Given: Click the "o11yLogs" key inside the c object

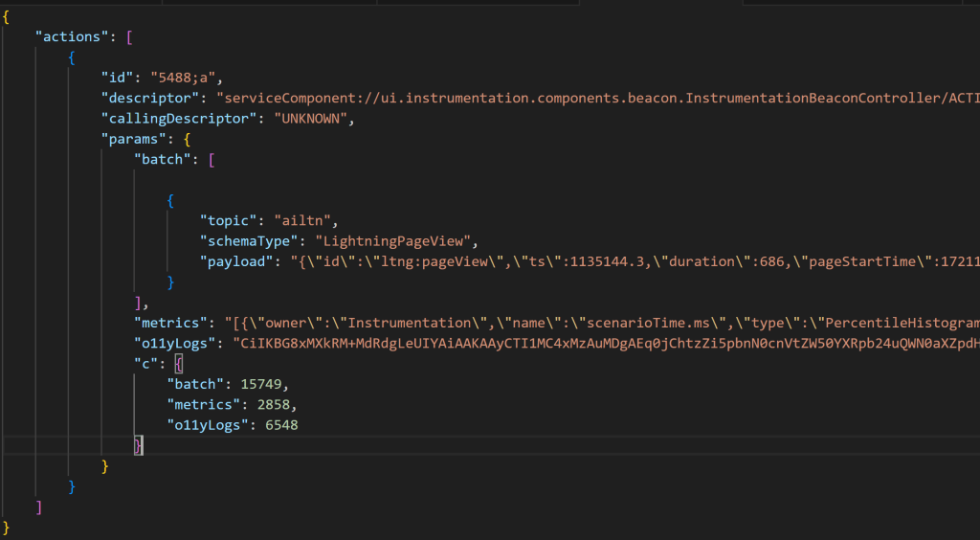Looking at the screenshot, I should [208, 425].
